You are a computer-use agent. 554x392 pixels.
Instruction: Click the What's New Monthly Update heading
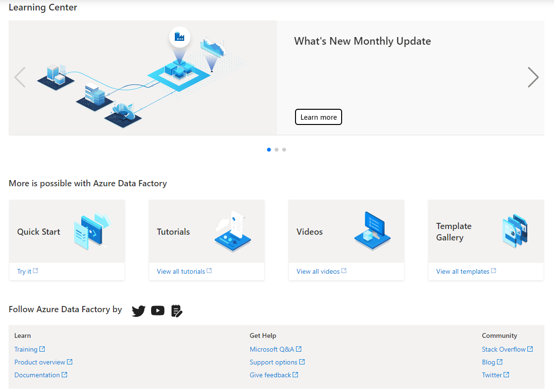(x=363, y=41)
